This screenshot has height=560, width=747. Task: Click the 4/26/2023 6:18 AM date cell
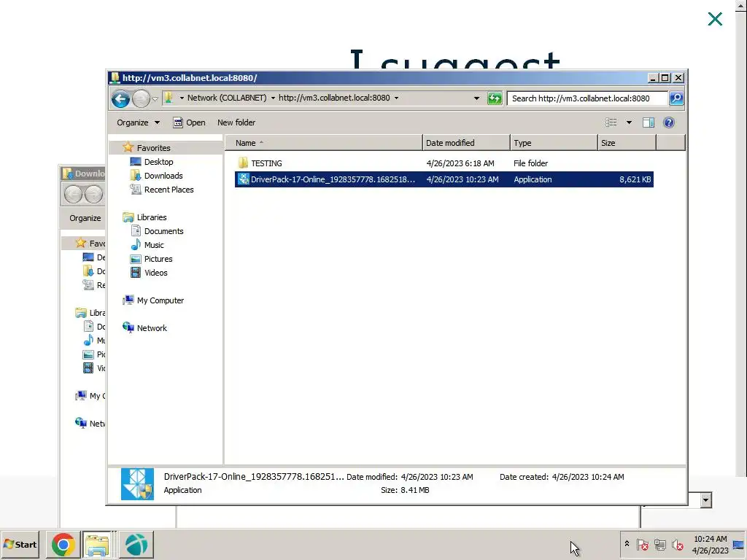(460, 163)
